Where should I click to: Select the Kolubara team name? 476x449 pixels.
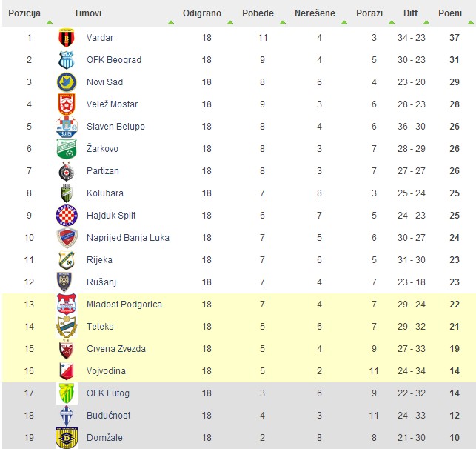(x=105, y=193)
